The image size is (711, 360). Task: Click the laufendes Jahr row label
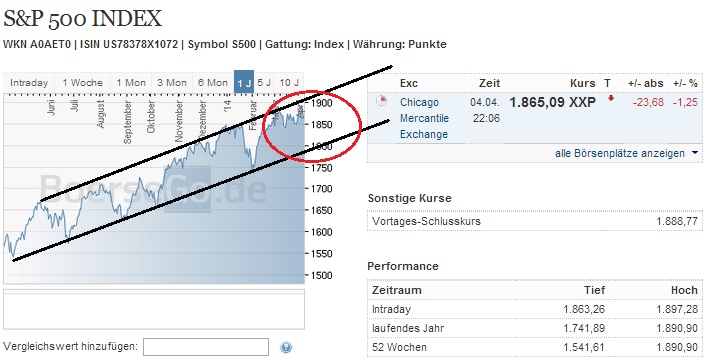click(408, 328)
